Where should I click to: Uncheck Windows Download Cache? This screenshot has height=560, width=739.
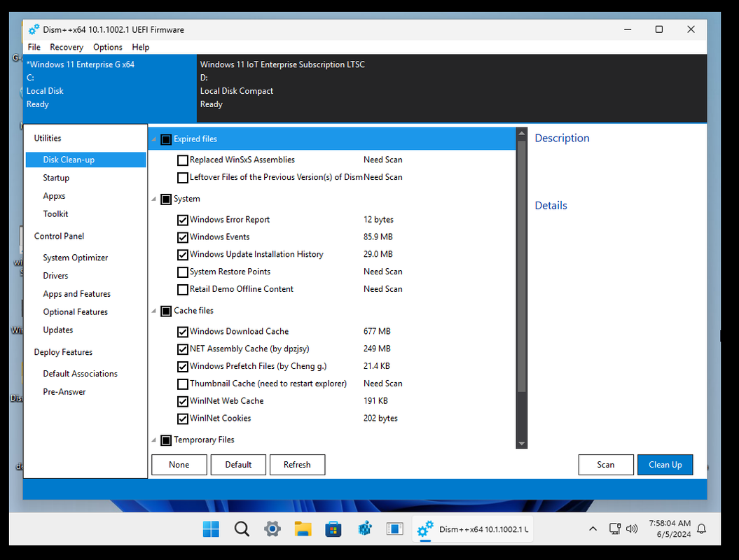coord(182,332)
